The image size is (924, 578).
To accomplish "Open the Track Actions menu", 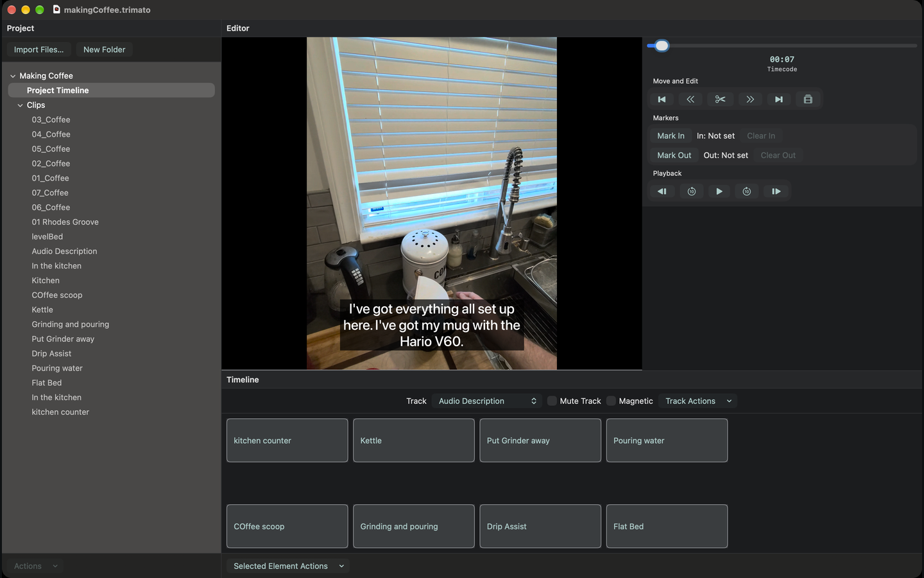I will pos(698,401).
